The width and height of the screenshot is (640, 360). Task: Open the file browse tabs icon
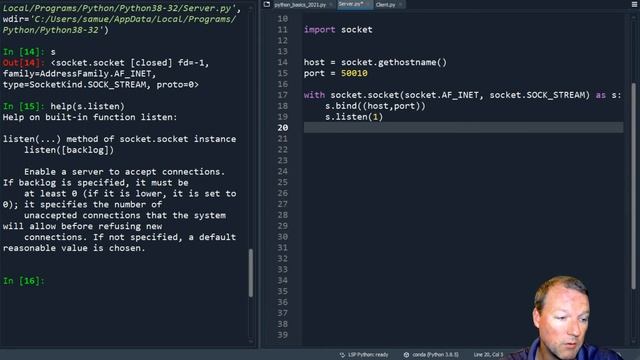point(267,4)
